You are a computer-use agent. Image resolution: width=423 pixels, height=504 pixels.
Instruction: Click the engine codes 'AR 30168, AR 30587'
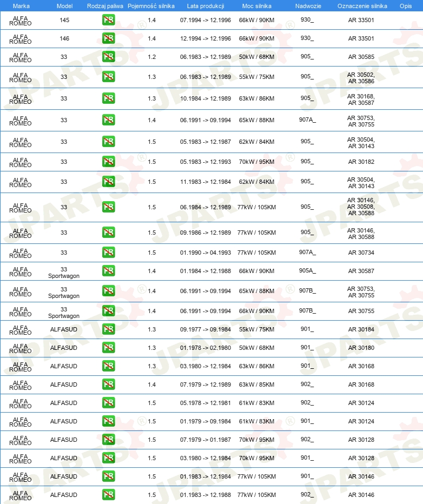click(x=361, y=100)
